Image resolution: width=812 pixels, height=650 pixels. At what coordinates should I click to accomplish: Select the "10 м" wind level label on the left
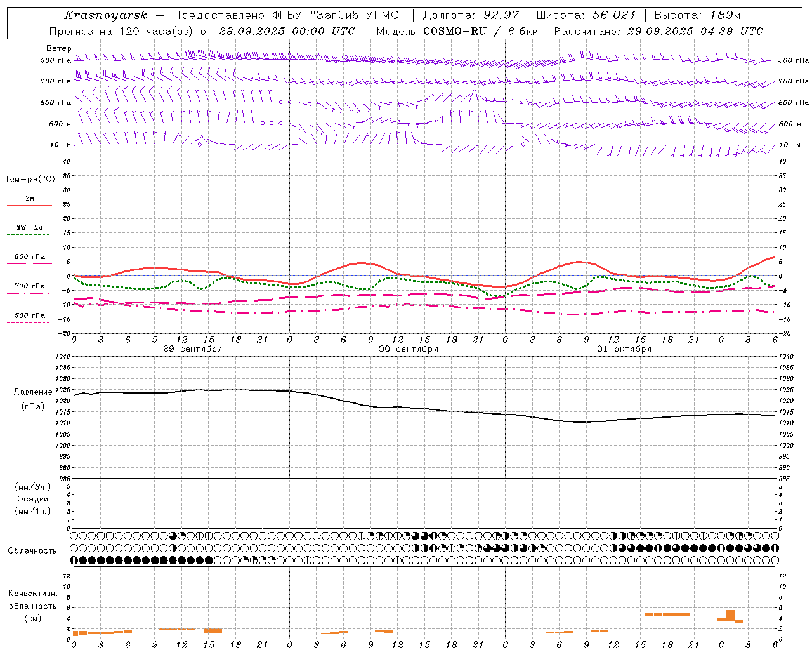(x=60, y=145)
